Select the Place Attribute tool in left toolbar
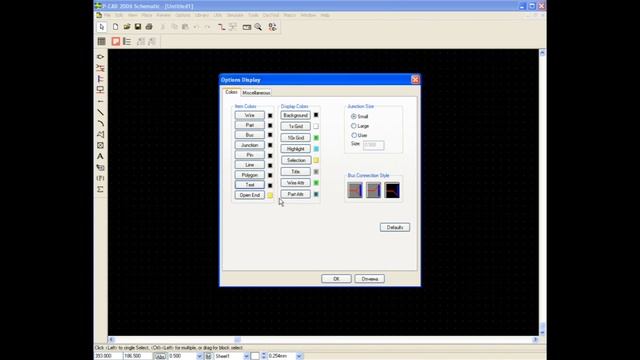 coord(100,167)
